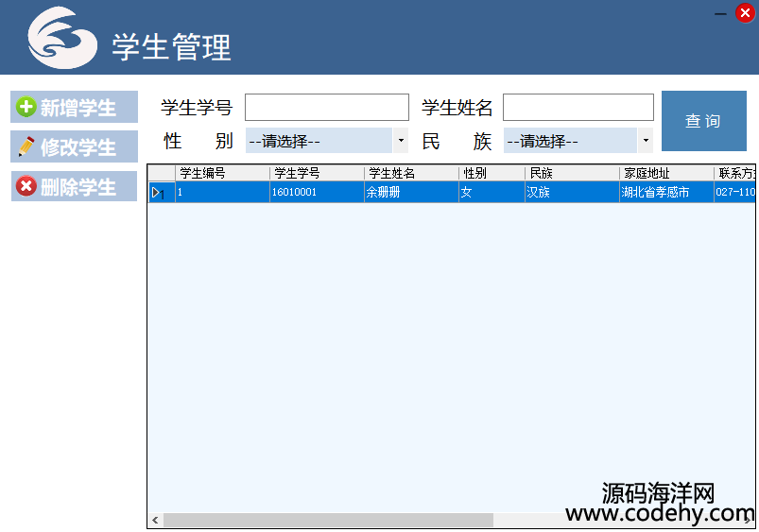Click the application logo in header
759x532 pixels.
point(62,39)
